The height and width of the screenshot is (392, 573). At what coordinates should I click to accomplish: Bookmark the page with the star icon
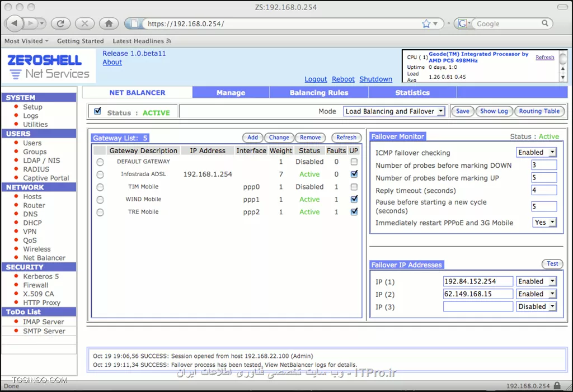tap(426, 23)
